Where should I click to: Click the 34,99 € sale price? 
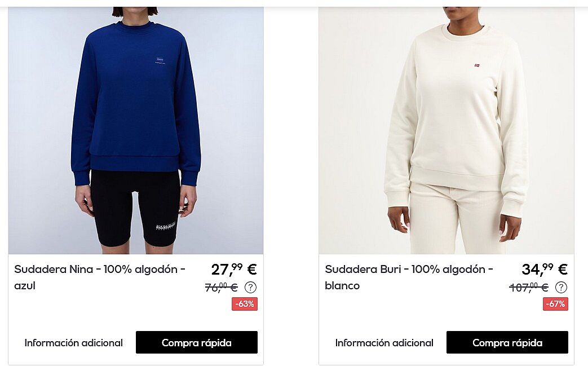tap(545, 269)
